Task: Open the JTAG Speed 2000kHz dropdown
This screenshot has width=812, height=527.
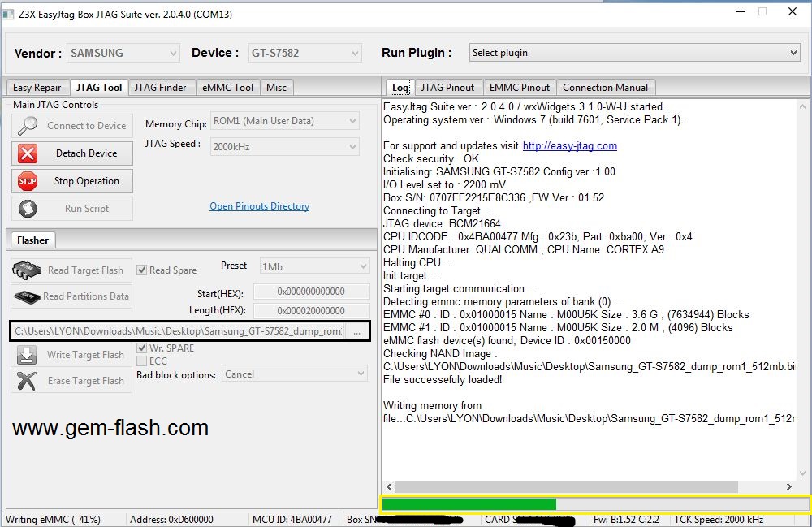Action: [285, 146]
